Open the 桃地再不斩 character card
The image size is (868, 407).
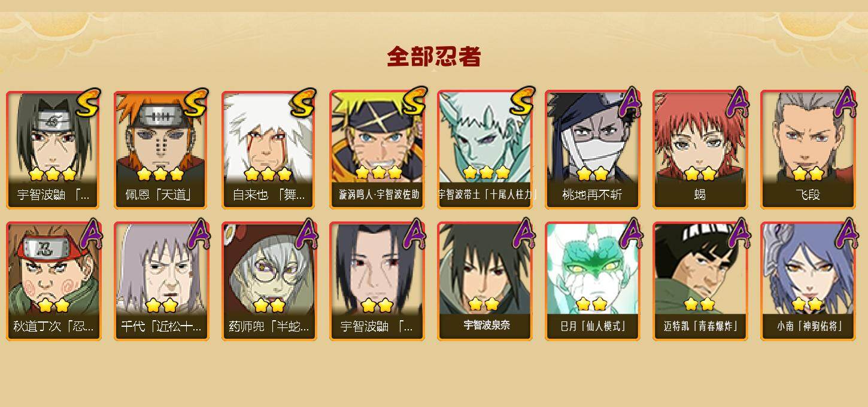(x=592, y=150)
